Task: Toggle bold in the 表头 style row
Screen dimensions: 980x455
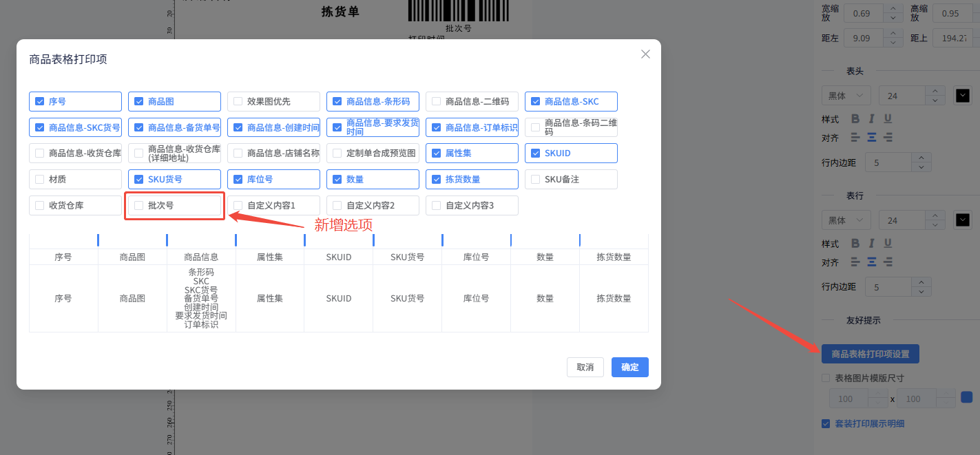Action: 855,119
